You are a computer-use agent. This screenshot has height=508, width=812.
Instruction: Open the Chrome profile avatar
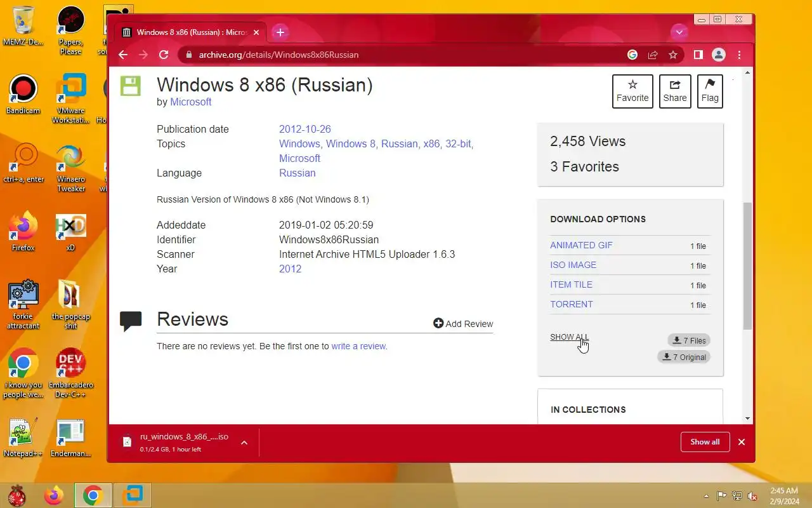point(719,55)
